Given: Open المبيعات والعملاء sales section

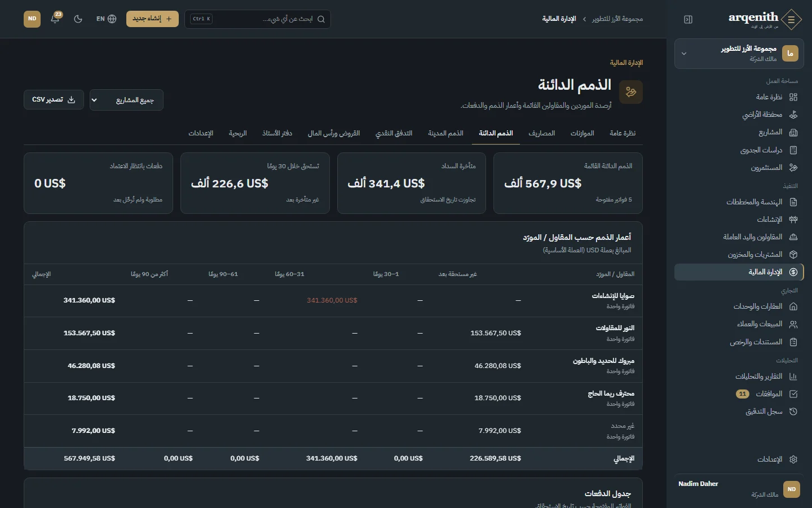Looking at the screenshot, I should [x=739, y=324].
